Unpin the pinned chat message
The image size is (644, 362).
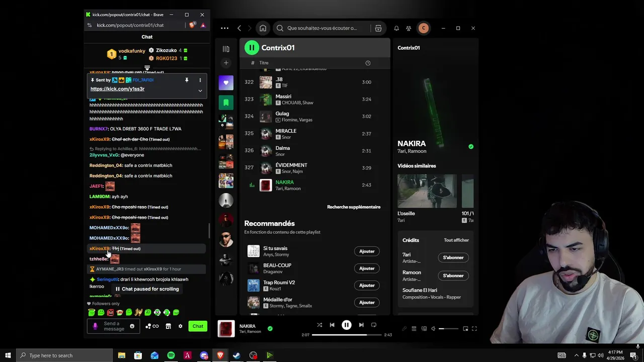point(187,80)
